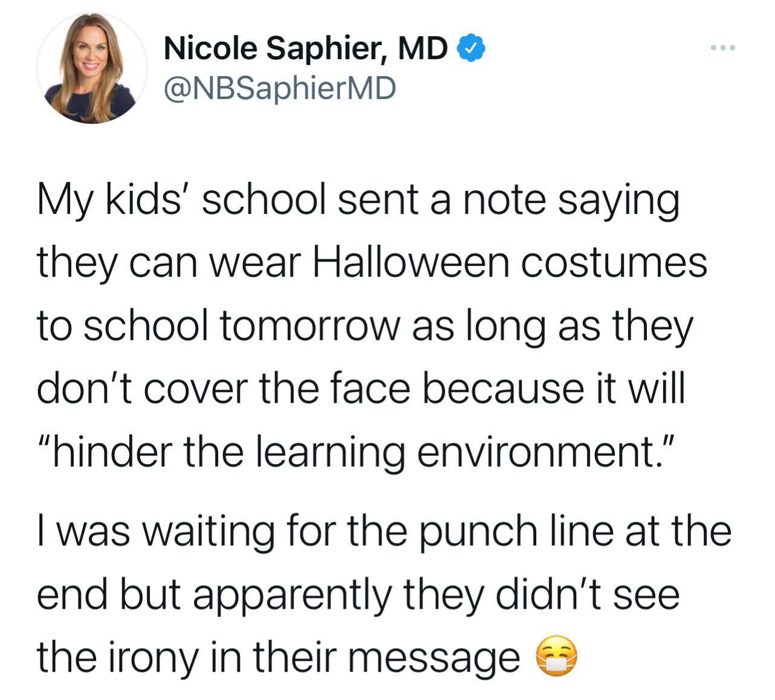Click the line "don't cover the face because it will"

point(362,388)
